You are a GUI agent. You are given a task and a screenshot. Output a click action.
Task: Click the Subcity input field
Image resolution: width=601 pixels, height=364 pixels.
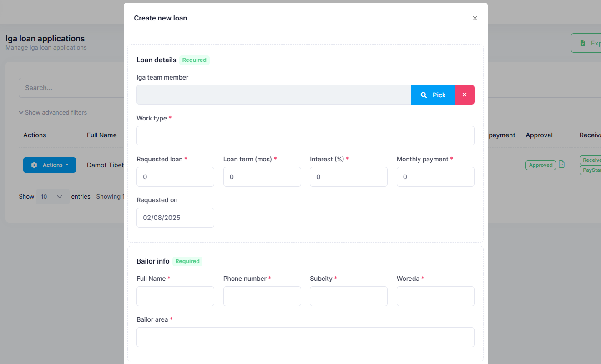click(348, 296)
